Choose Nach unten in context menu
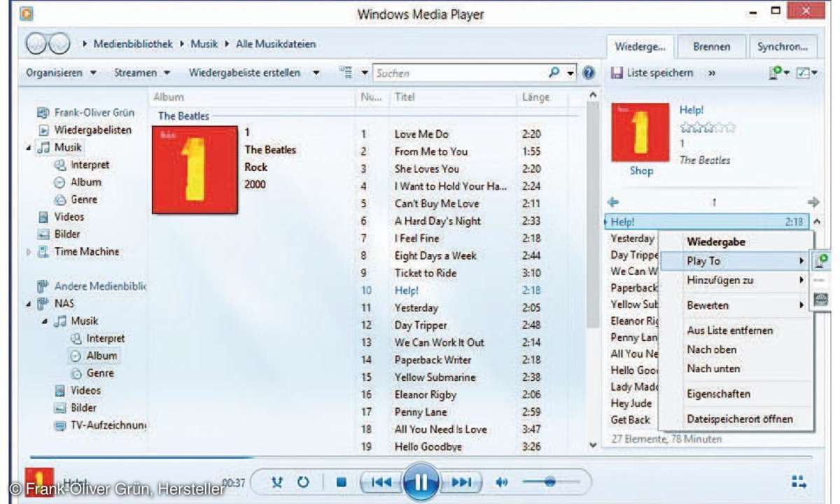Viewport: 840px width, 504px height. click(x=735, y=368)
